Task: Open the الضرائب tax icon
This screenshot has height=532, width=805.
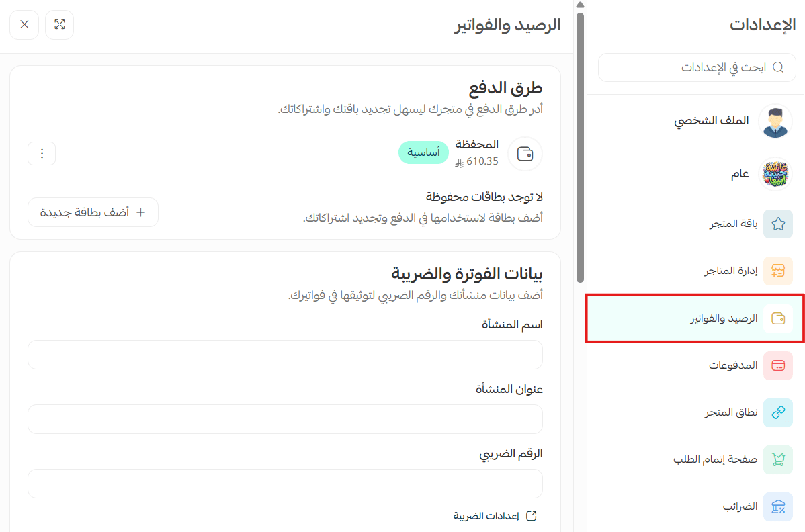Action: tap(778, 507)
